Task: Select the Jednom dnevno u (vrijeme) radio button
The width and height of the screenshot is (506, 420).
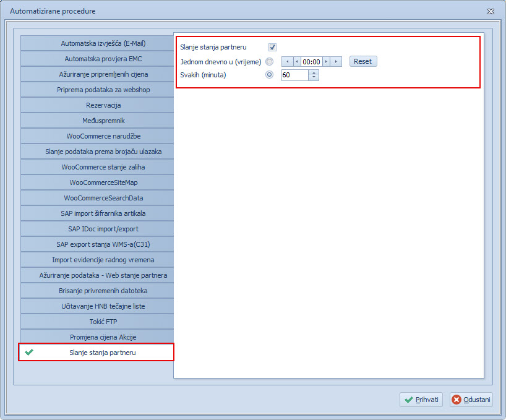Action: tap(269, 62)
